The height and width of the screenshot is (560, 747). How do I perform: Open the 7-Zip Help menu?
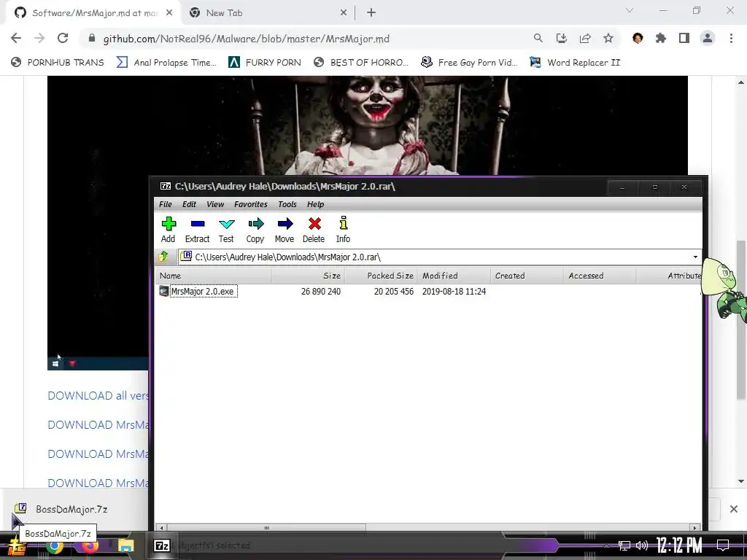[x=315, y=204]
